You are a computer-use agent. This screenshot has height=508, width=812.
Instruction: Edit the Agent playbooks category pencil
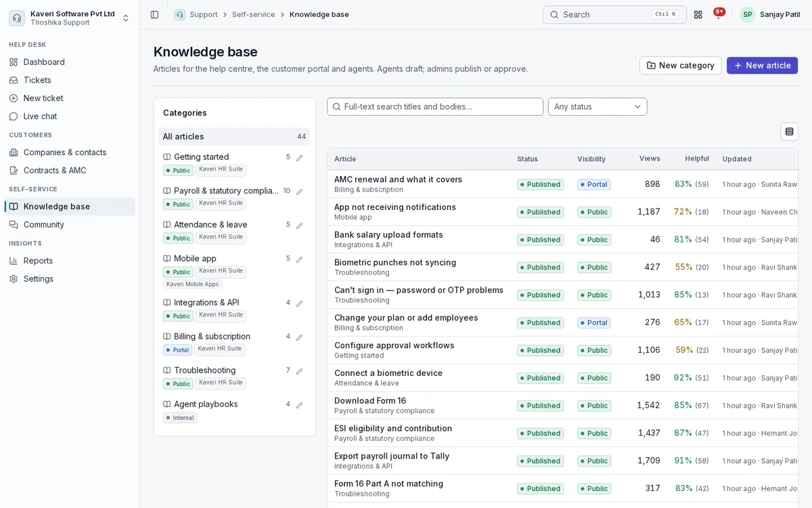click(x=299, y=405)
